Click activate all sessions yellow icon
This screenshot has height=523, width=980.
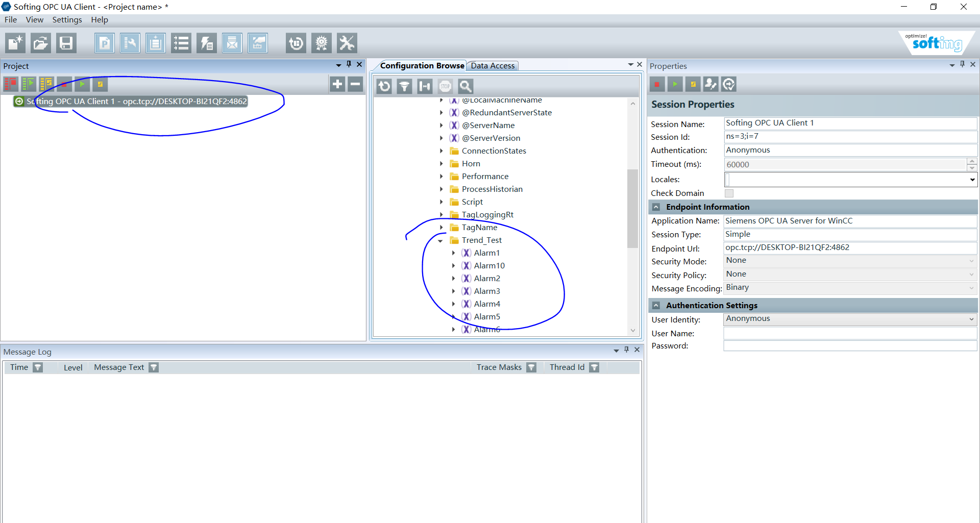(46, 84)
